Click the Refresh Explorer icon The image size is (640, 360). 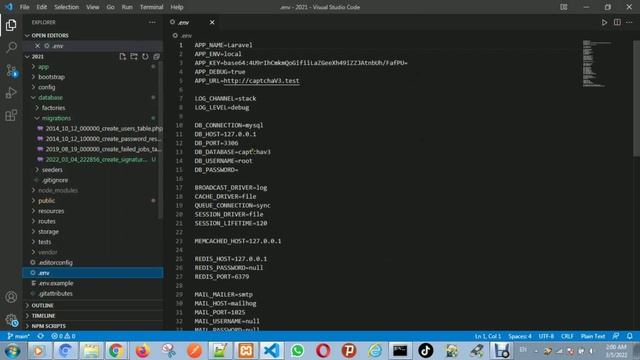click(x=145, y=57)
